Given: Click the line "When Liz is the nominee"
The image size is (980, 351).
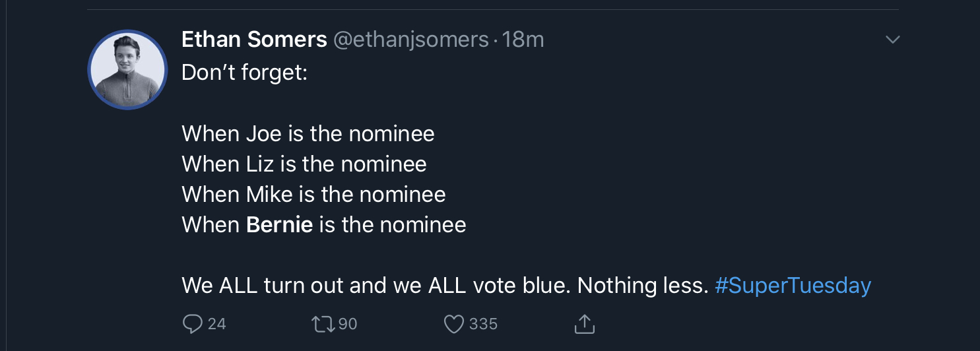Looking at the screenshot, I should tap(304, 164).
